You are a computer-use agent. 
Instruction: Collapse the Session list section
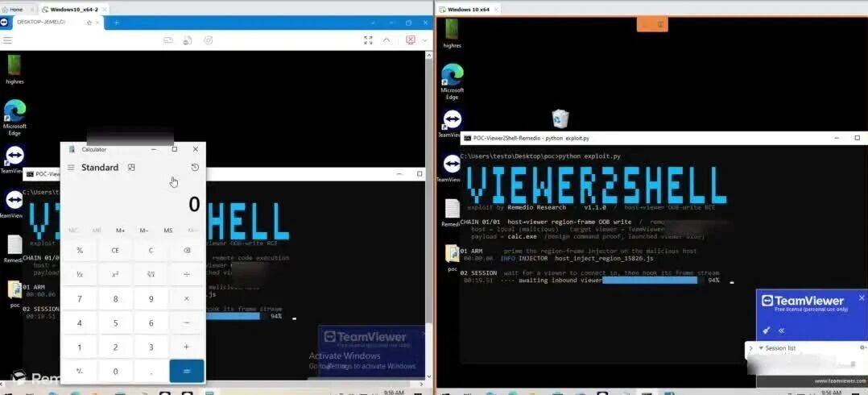[x=761, y=348]
